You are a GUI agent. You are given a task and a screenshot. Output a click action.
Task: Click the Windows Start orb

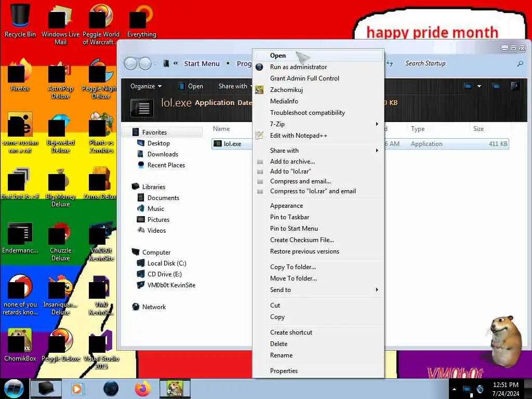14,389
